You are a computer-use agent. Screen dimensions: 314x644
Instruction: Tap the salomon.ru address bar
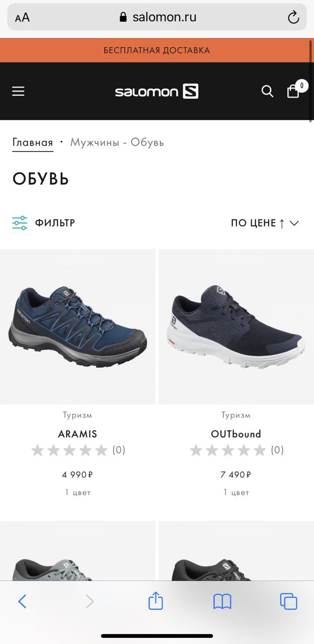pos(157,17)
